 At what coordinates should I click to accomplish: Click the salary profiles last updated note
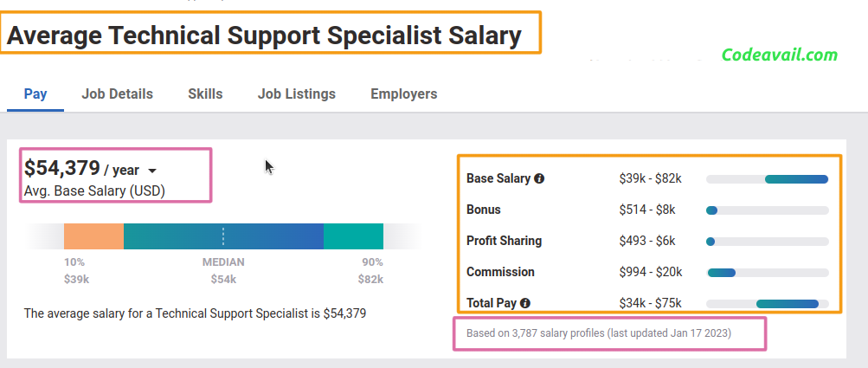point(598,333)
